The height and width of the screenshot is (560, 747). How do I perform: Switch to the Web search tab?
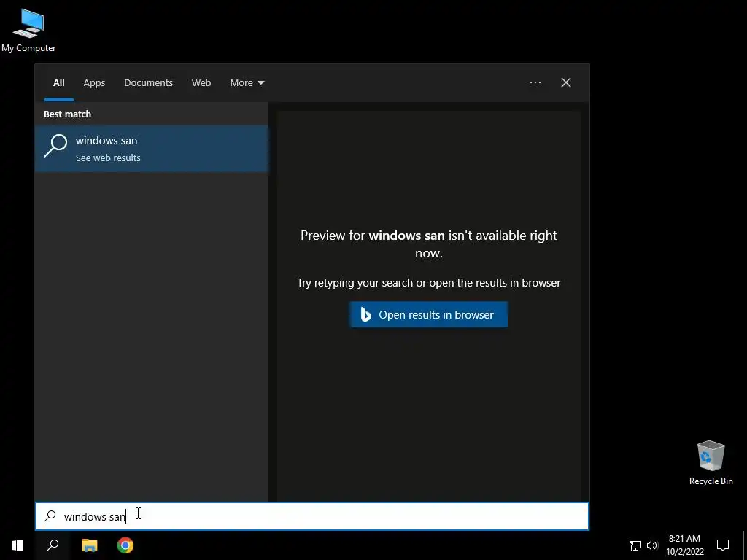click(x=201, y=83)
